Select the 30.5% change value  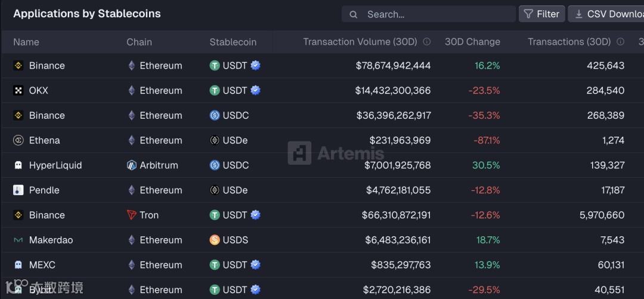point(488,165)
